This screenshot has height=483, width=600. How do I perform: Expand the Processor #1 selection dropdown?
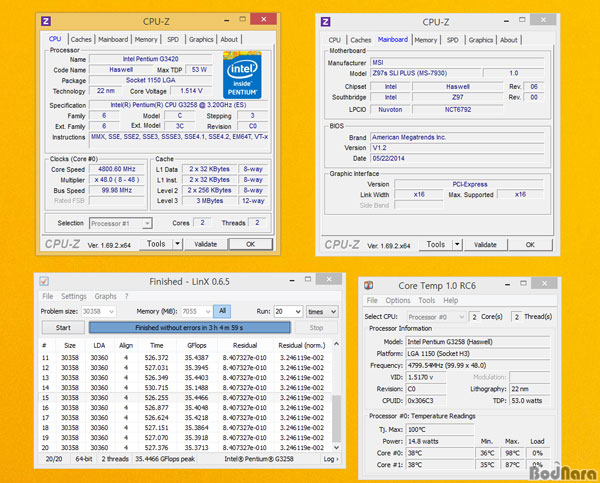click(x=147, y=224)
